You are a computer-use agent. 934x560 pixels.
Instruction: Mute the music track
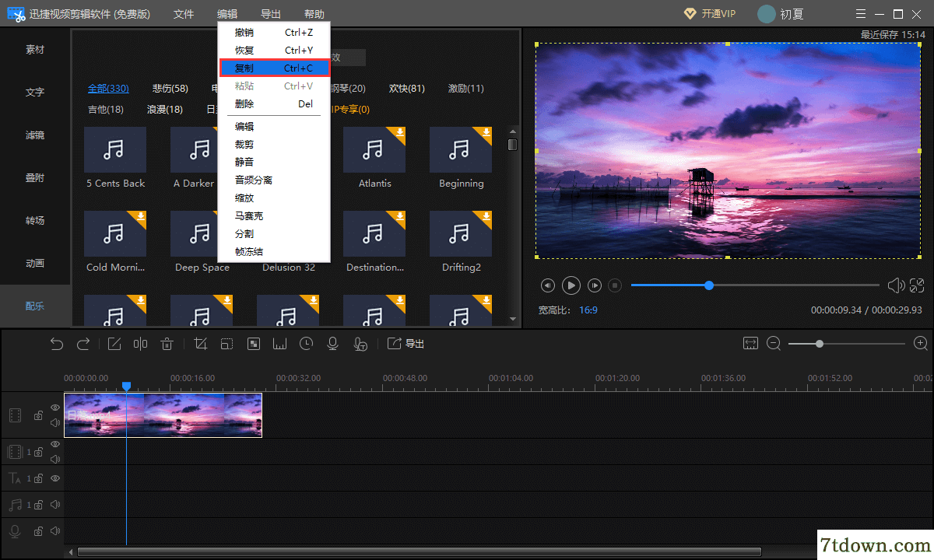[55, 505]
